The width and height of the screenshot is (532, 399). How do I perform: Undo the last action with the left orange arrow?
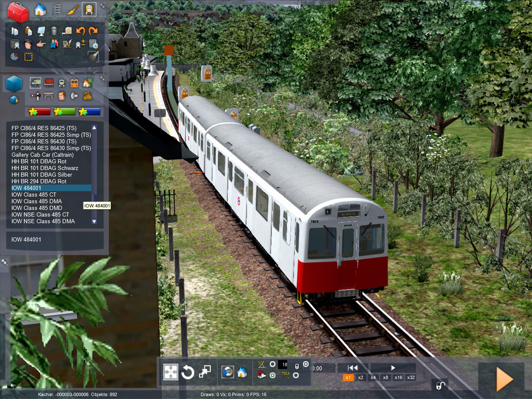80,30
